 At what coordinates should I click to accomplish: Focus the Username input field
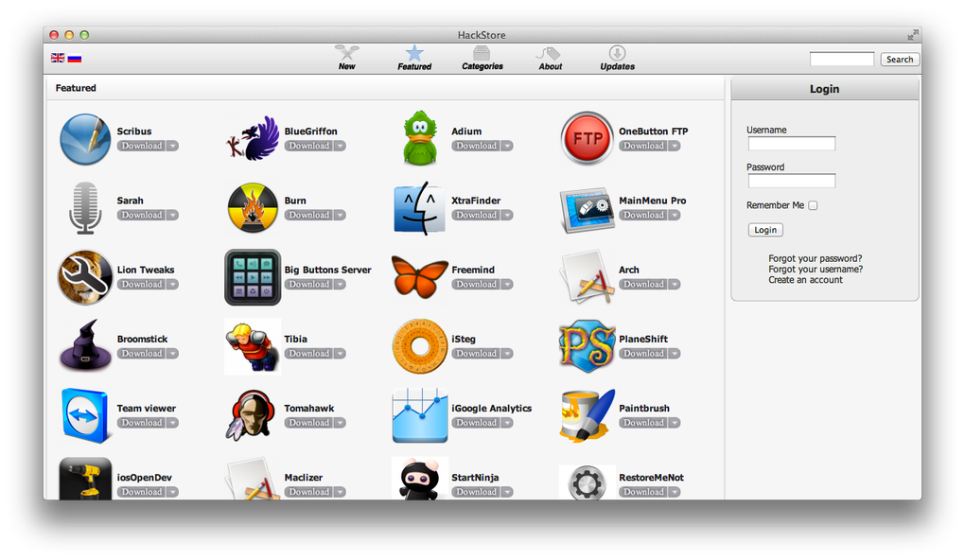point(792,144)
